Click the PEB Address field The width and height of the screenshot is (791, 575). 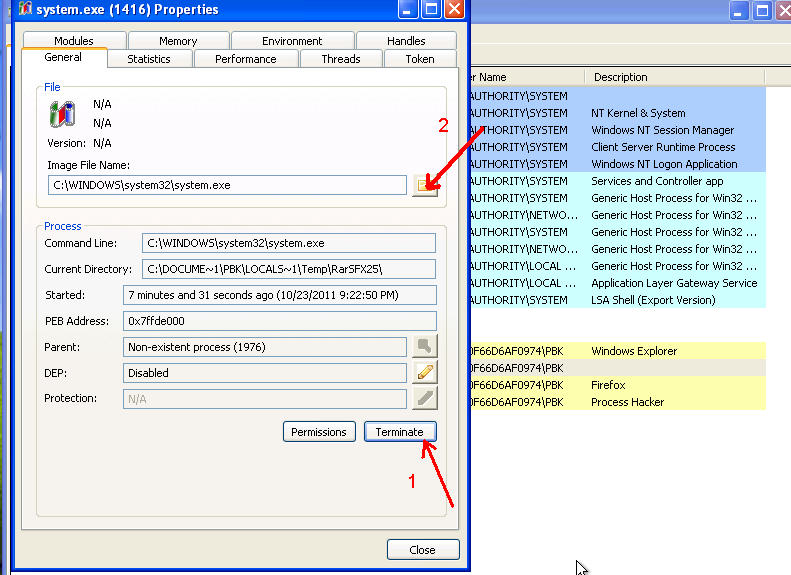[x=279, y=321]
